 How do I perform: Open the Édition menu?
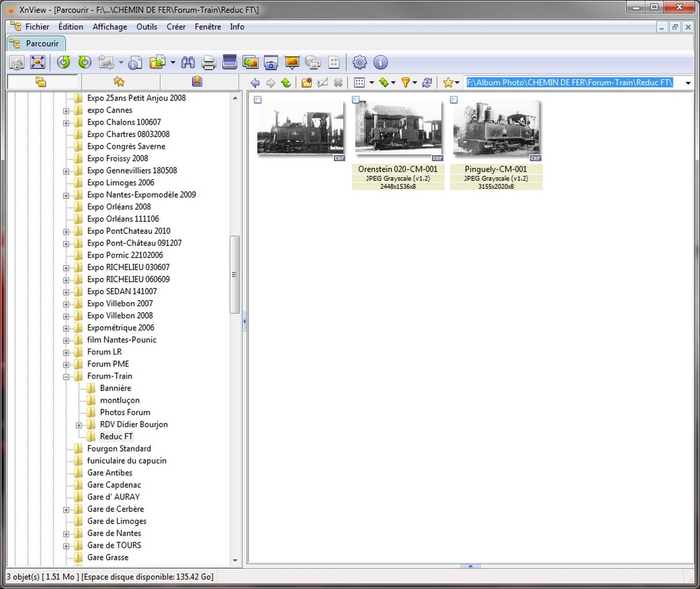pos(71,27)
